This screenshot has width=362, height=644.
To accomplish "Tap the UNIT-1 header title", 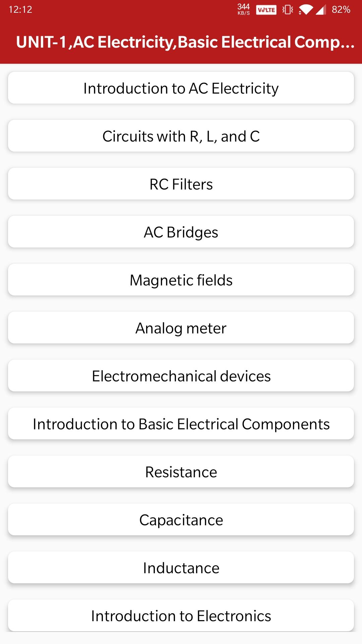I will (x=185, y=42).
